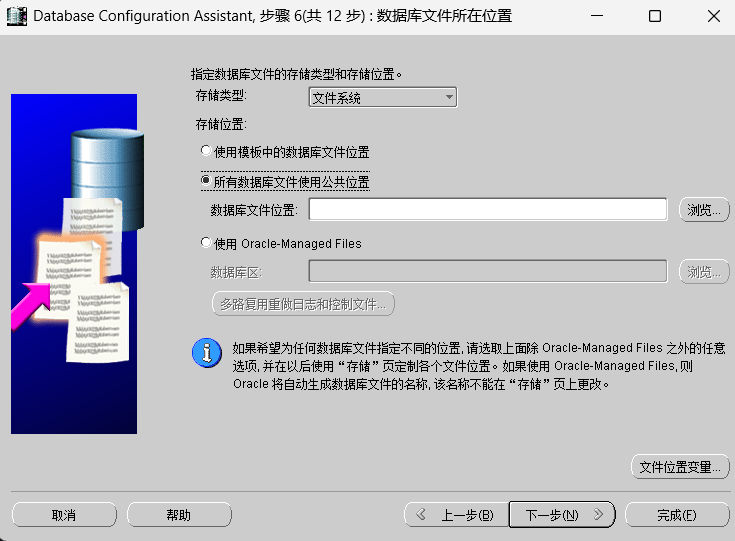Click the database wizard illustration image
Image resolution: width=735 pixels, height=541 pixels.
pyautogui.click(x=75, y=264)
